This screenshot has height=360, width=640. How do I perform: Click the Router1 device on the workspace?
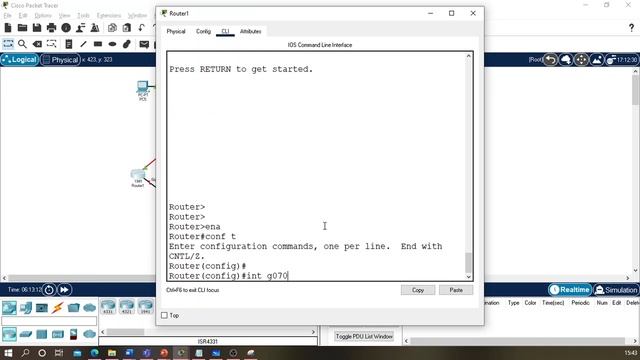point(138,176)
